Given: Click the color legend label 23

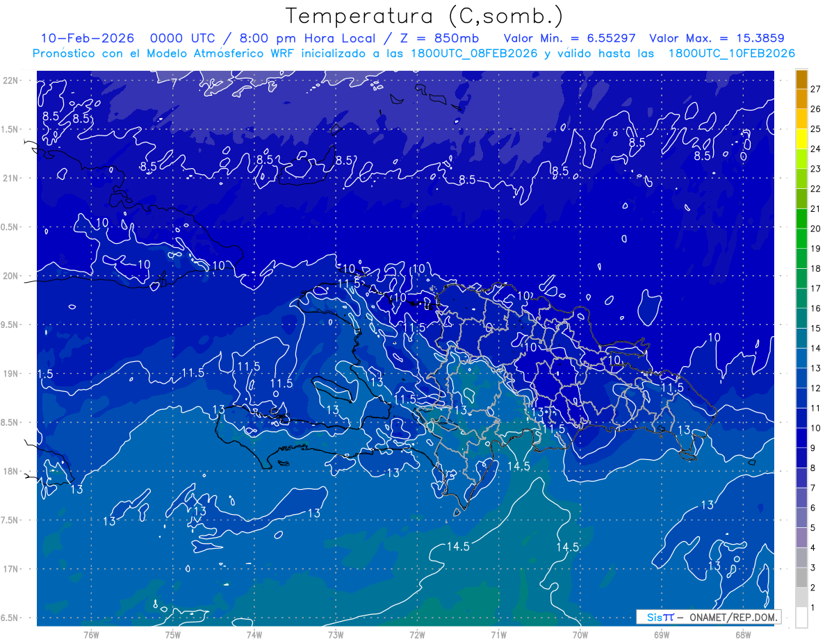Looking at the screenshot, I should pos(815,169).
